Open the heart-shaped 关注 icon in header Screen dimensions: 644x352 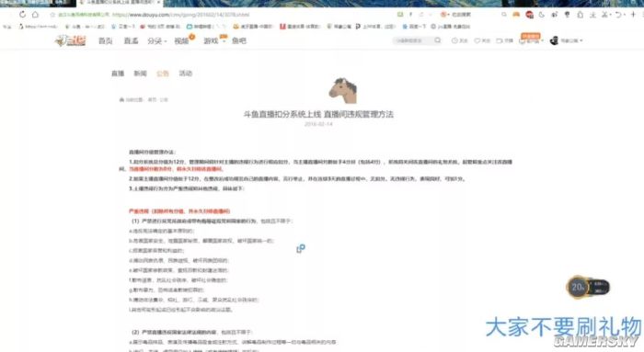(482, 40)
